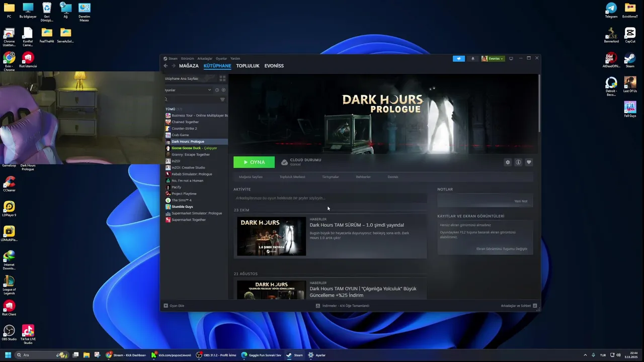The width and height of the screenshot is (644, 362).
Task: Click Ekran Görüntüsü Tuşunu Değiştir button
Action: [502, 249]
